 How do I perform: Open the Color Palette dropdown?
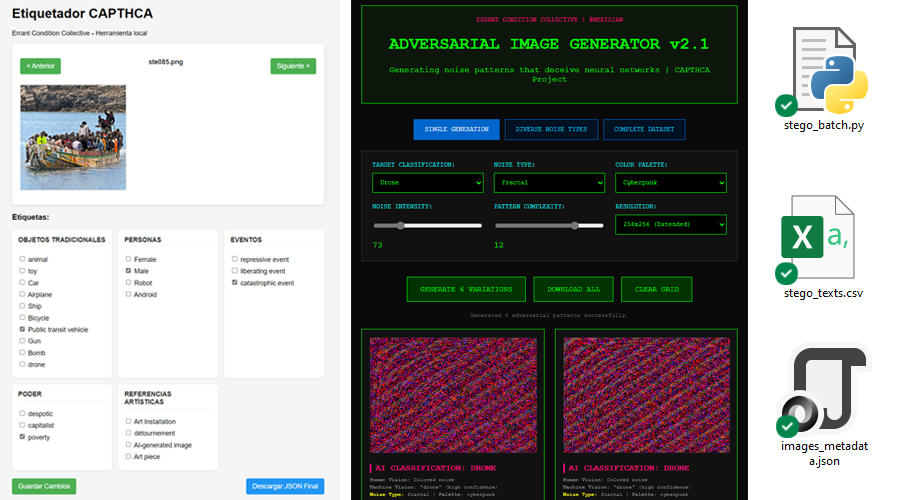coord(670,183)
